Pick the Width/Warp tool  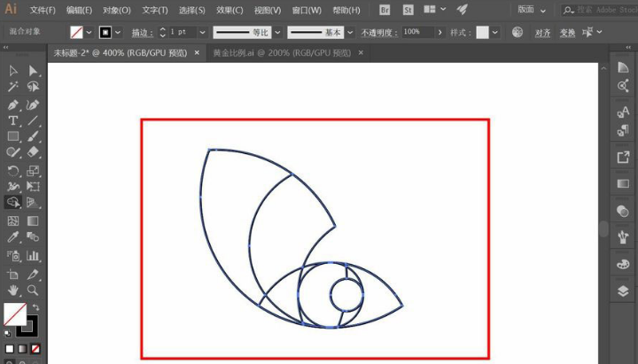(13, 186)
